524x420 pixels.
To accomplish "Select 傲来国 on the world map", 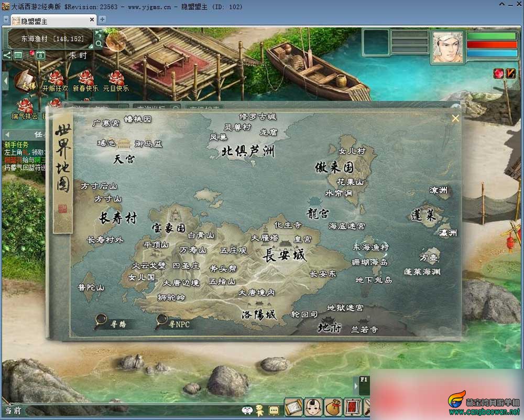I will [x=334, y=167].
